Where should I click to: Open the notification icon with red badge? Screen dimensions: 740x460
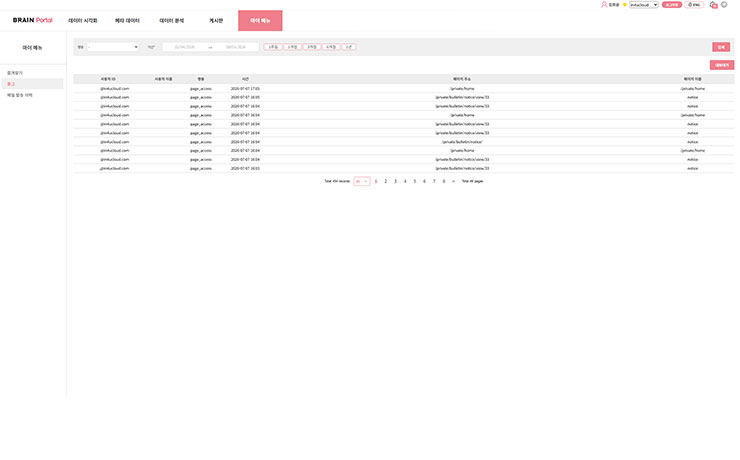pyautogui.click(x=713, y=5)
